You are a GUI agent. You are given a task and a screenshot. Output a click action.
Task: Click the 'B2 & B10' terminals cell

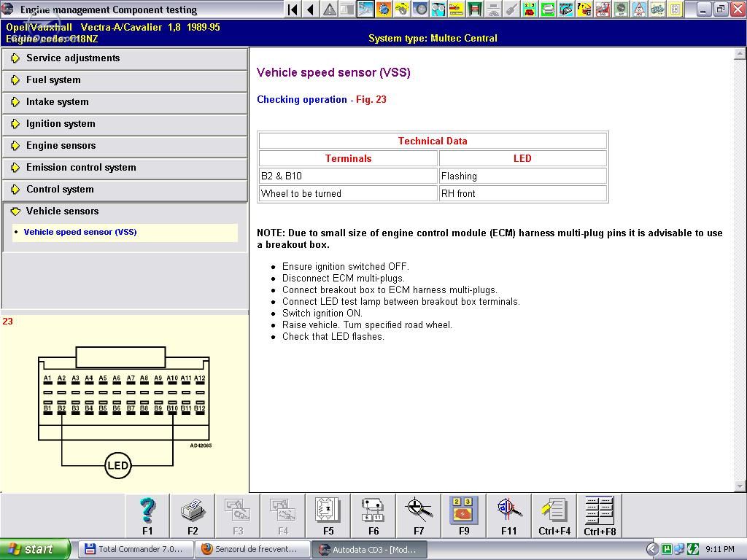(348, 176)
